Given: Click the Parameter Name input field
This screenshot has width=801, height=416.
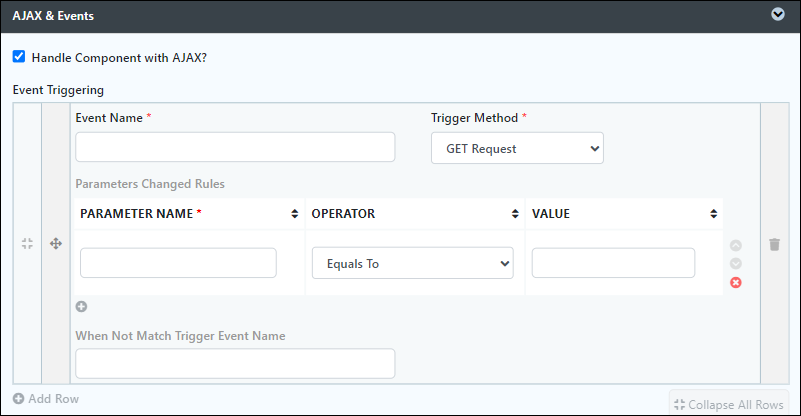Looking at the screenshot, I should pyautogui.click(x=178, y=263).
